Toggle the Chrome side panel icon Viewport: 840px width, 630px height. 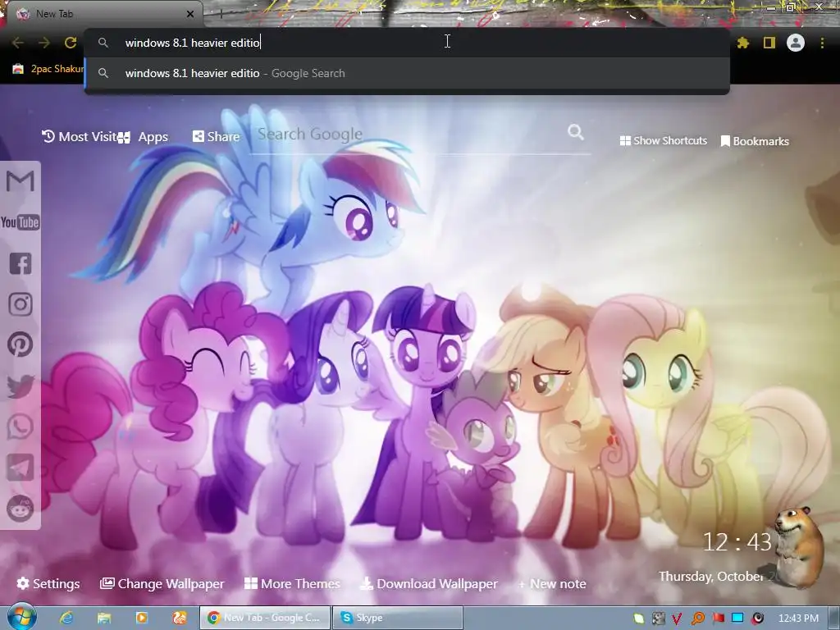[769, 43]
